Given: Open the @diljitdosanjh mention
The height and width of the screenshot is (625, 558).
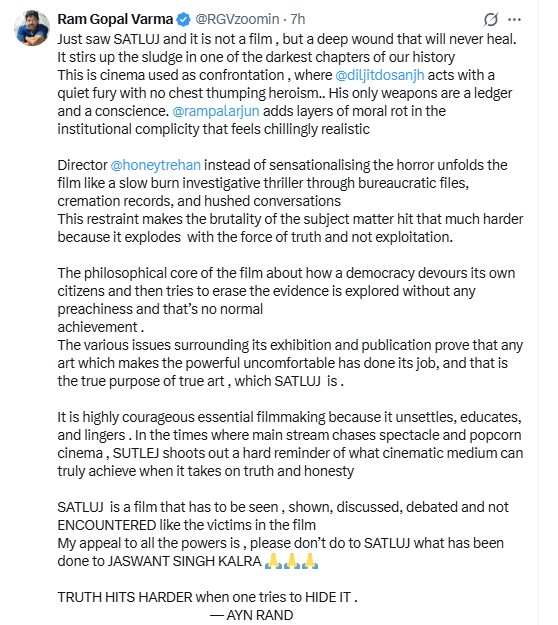Looking at the screenshot, I should pos(380,75).
